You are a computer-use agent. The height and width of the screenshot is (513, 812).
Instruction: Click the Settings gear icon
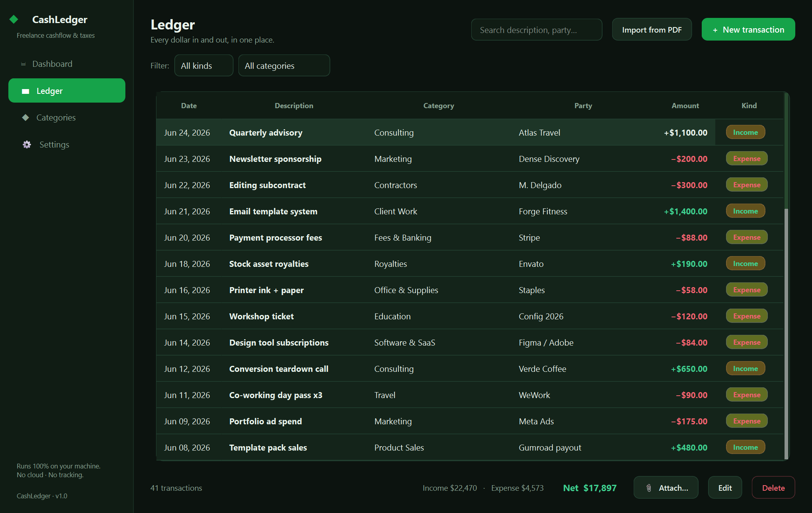pos(27,144)
